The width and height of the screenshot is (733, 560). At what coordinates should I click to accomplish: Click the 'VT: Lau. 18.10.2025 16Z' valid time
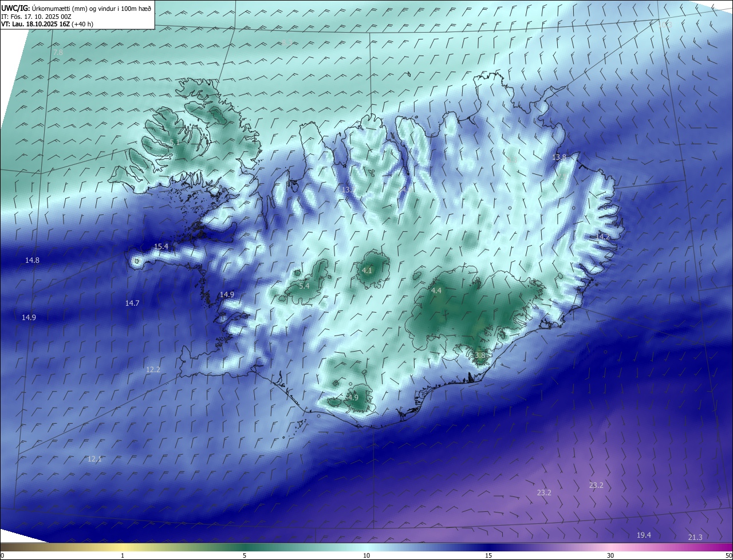tap(36, 25)
